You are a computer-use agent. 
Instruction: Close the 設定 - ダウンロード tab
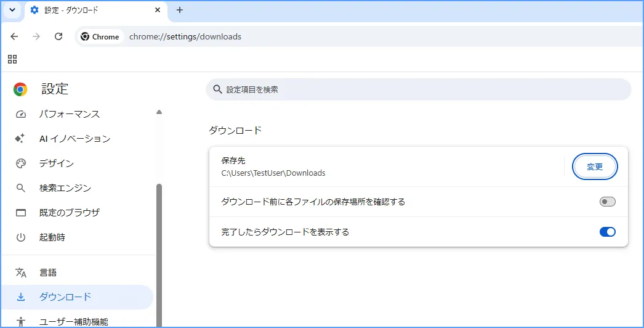click(x=157, y=10)
